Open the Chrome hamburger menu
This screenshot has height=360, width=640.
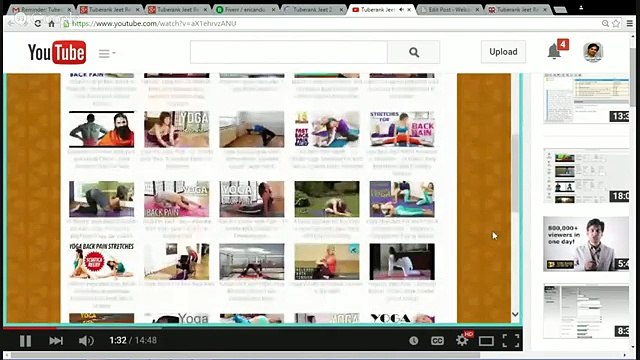630,24
